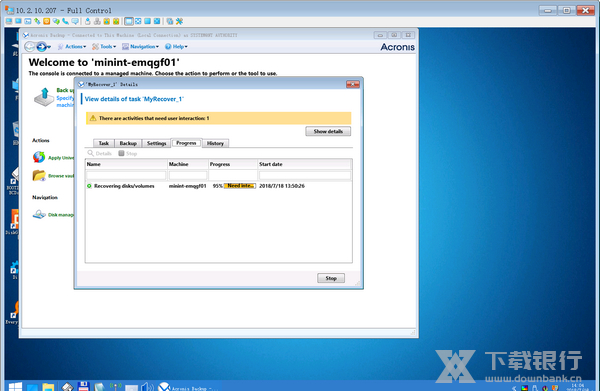
Task: Click the Acronis logo in header
Action: coord(397,47)
